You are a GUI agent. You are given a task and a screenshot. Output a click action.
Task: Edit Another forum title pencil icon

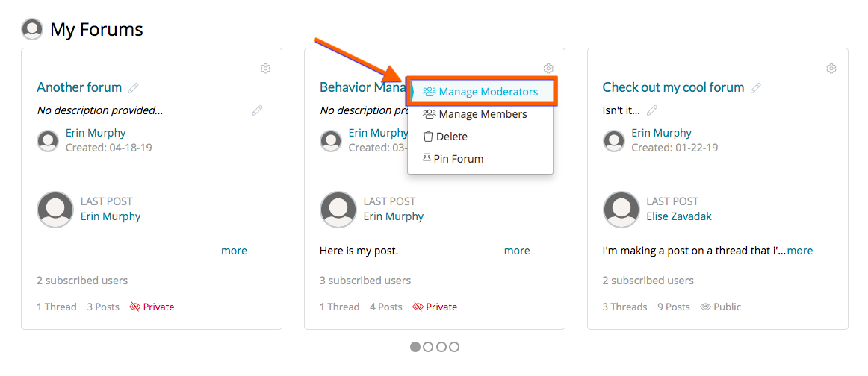pos(134,88)
